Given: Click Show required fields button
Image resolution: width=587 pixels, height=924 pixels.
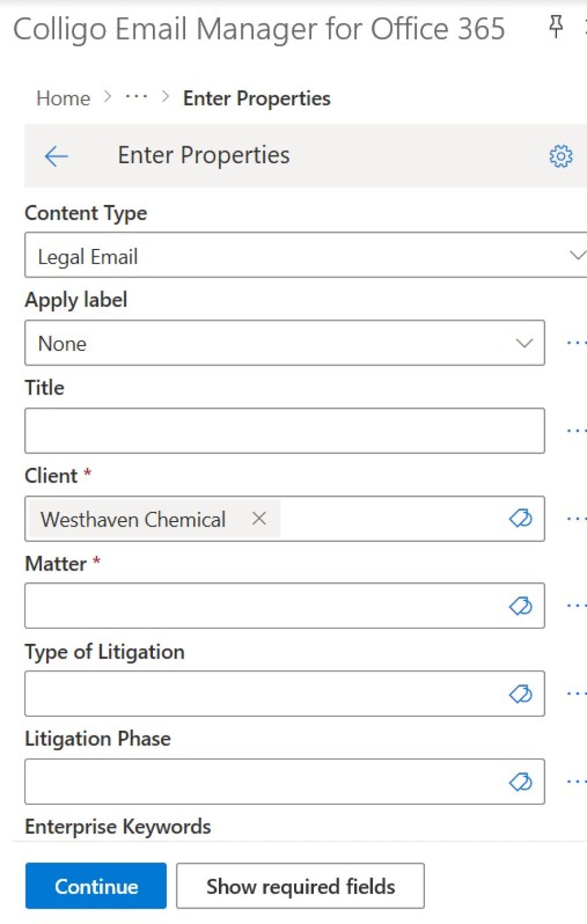Looking at the screenshot, I should (x=300, y=886).
